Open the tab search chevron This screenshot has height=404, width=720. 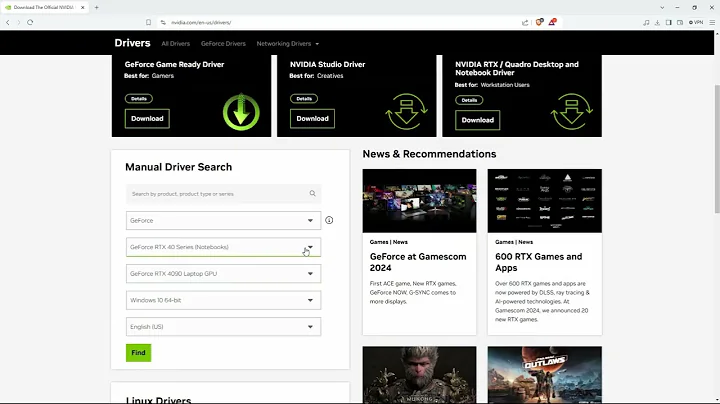coord(662,7)
